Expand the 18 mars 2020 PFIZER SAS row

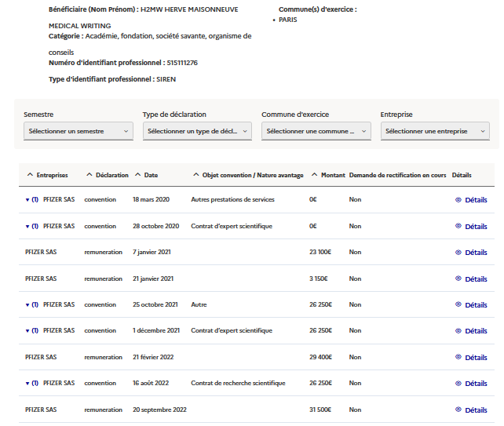(x=27, y=200)
